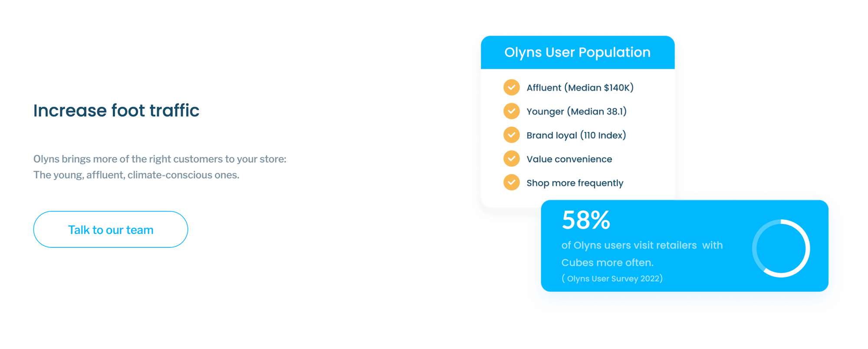Click the checkmark beside Value convenience

[x=512, y=159]
